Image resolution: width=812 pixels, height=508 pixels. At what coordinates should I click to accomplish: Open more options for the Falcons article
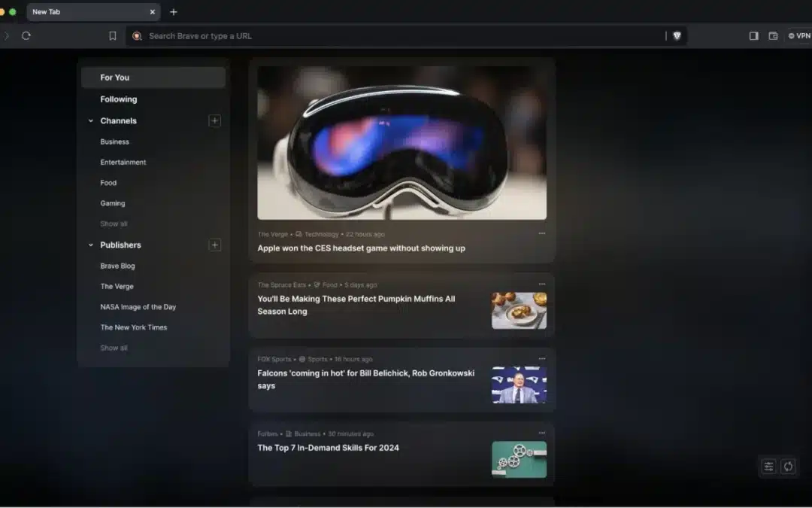click(541, 358)
